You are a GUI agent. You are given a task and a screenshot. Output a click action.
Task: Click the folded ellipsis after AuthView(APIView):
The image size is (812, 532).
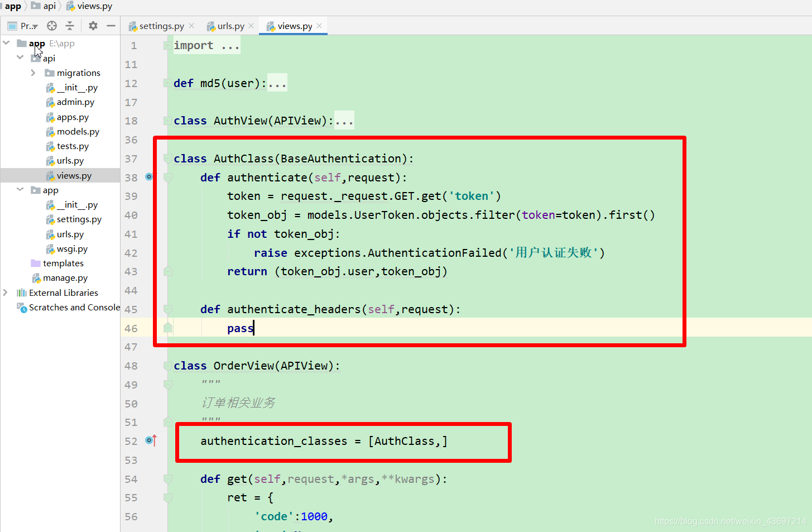pyautogui.click(x=344, y=121)
